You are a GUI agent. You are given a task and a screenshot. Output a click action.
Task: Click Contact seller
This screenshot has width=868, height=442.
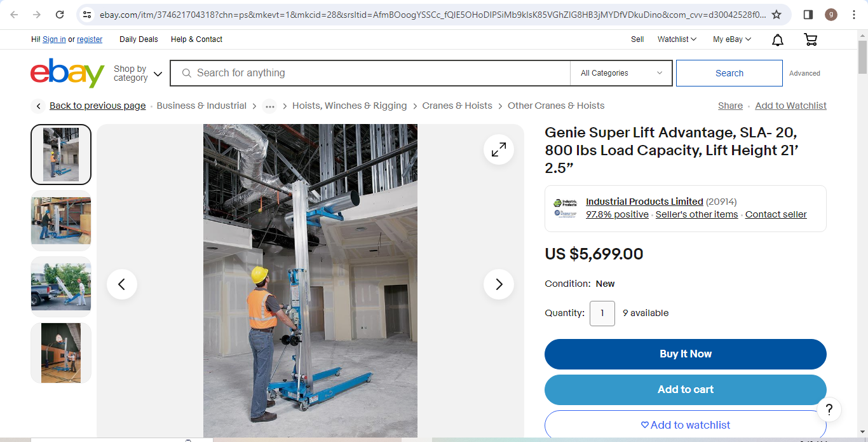point(776,214)
